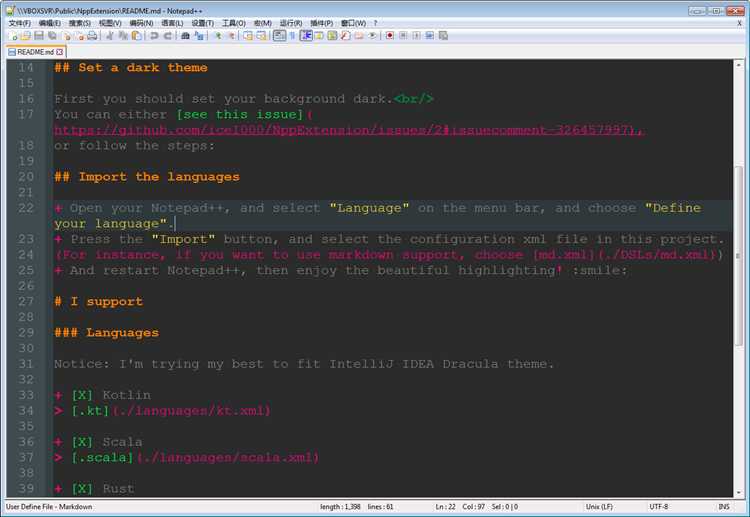Click the Print toolbar icon

92,35
